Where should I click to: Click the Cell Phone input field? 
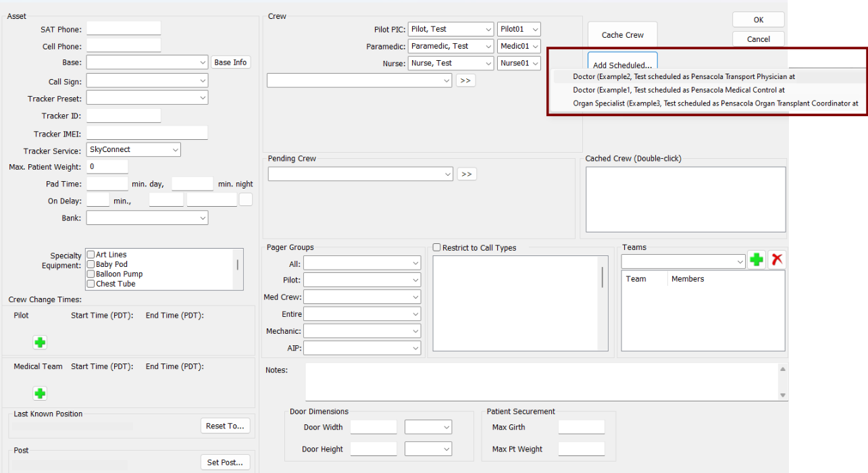(x=124, y=45)
